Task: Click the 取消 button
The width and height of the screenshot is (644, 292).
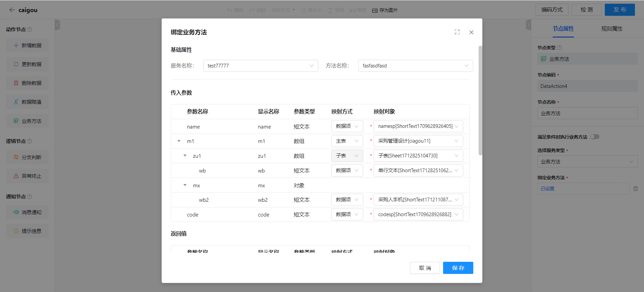Action: tap(425, 268)
